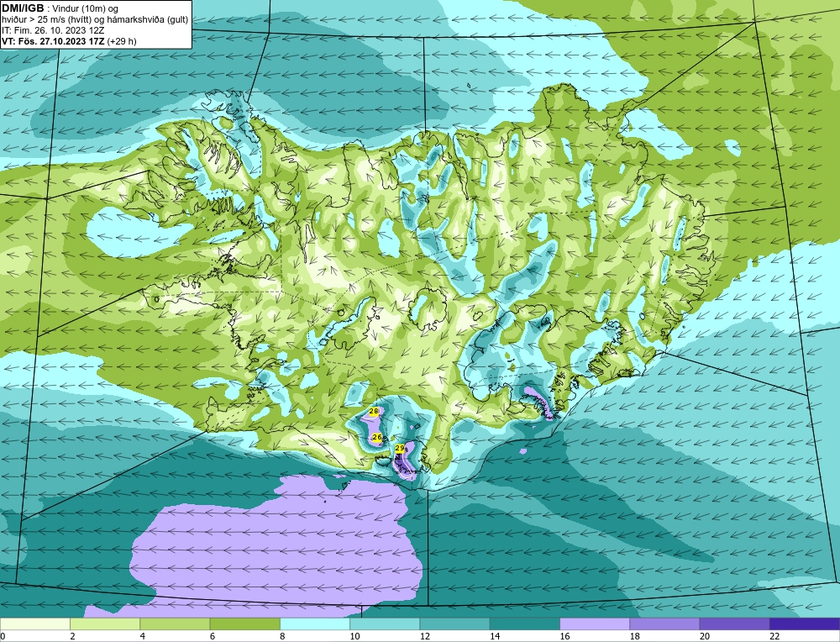Click the 'Vindur (10m) og' heading text
The width and height of the screenshot is (840, 642).
(86, 8)
